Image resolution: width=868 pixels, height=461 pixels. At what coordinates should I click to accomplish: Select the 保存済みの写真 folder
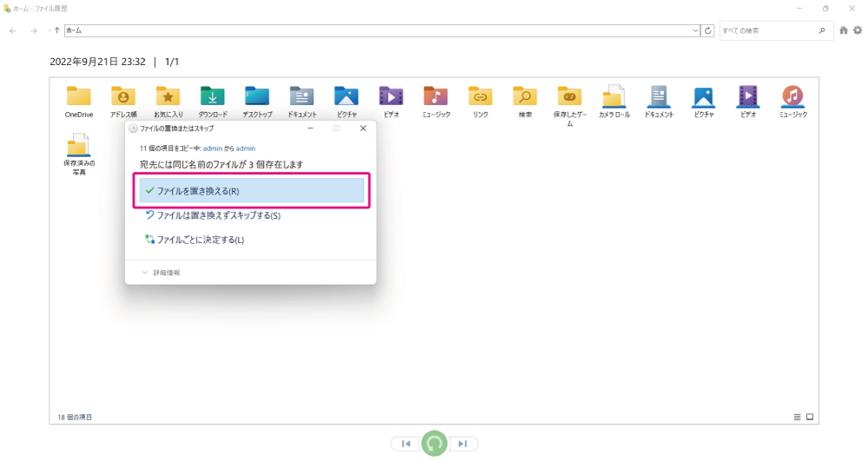click(x=79, y=149)
